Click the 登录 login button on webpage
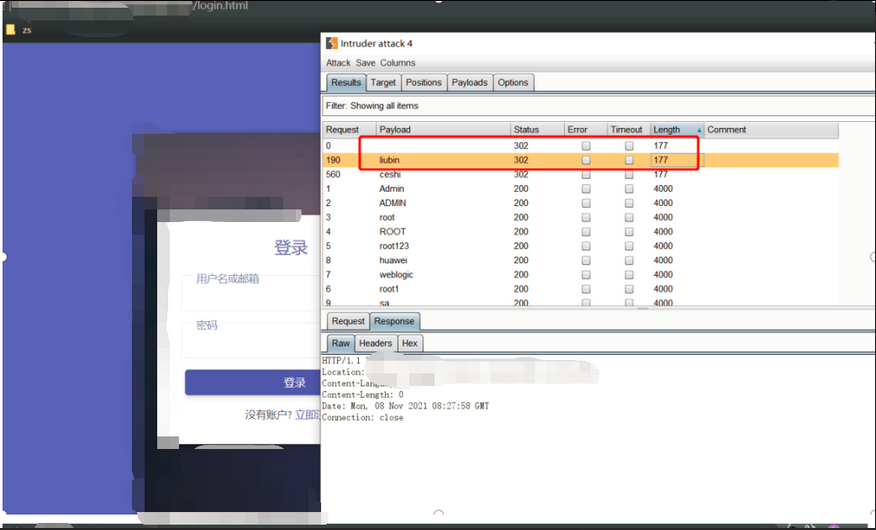The image size is (876, 530). tap(253, 383)
